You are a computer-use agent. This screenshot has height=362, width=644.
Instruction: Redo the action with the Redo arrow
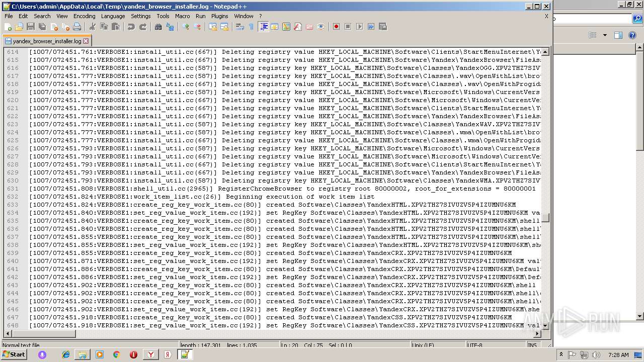pos(142,27)
